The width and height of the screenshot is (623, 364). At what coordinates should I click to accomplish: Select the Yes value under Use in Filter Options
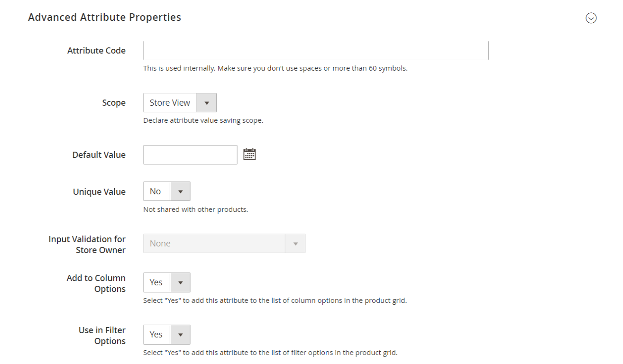pos(156,334)
